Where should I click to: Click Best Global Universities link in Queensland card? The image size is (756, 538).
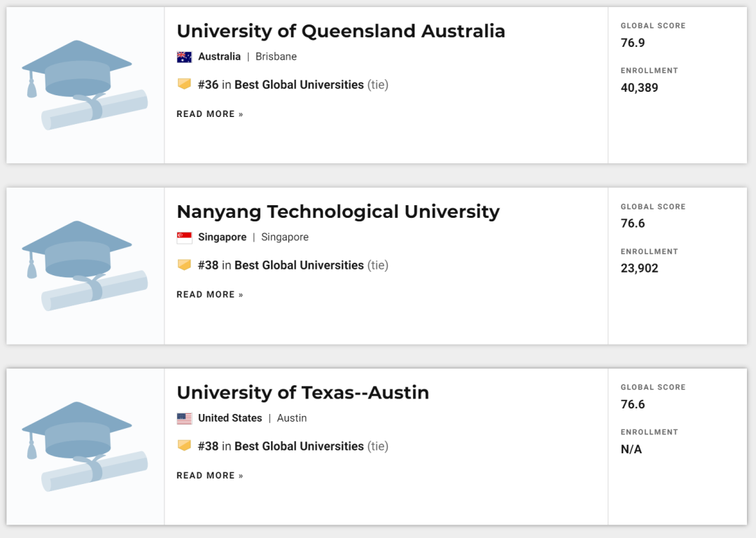coord(299,85)
